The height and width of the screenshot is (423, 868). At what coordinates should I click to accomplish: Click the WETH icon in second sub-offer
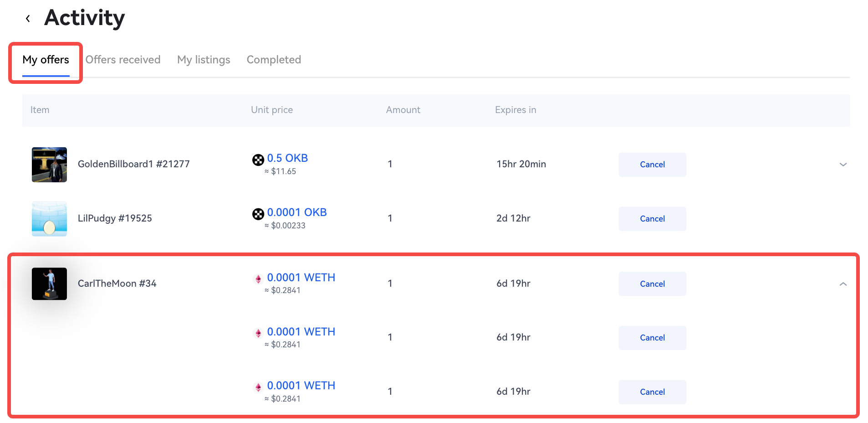pos(258,333)
